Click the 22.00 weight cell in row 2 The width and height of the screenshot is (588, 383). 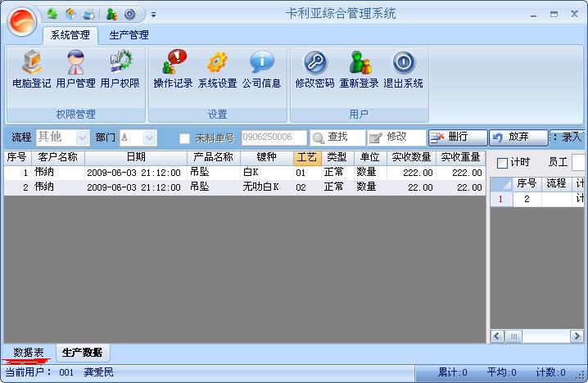pos(460,187)
